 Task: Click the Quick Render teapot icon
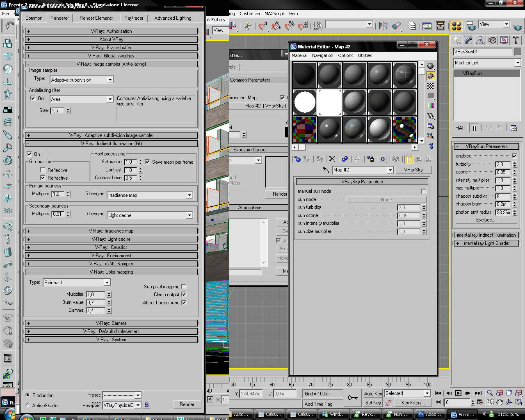(x=518, y=26)
